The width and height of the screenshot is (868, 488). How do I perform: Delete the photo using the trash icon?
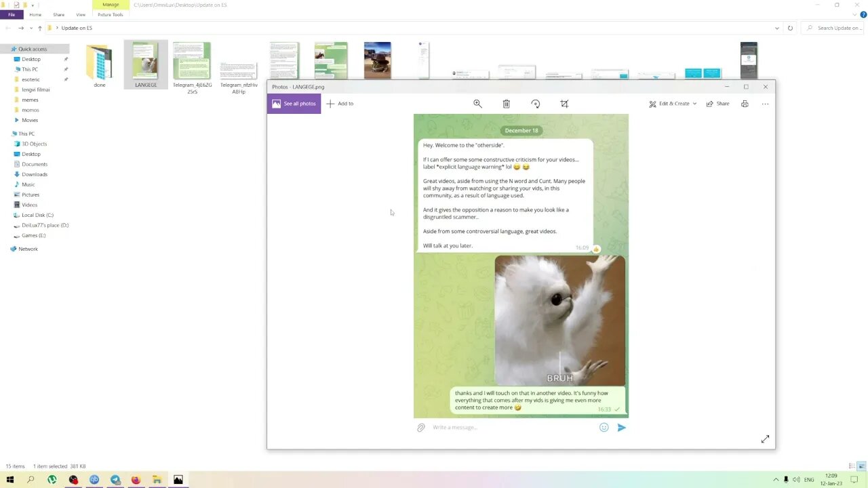pos(506,104)
